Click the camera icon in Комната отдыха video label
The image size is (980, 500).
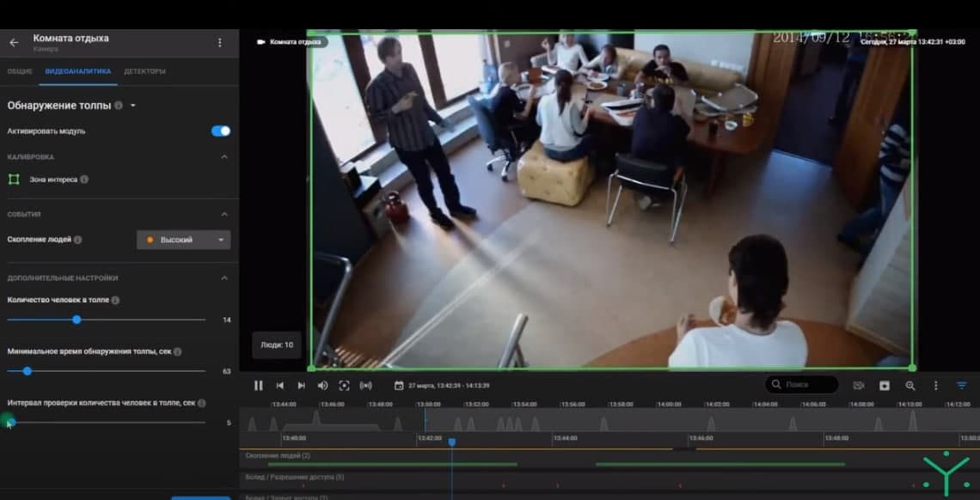click(x=261, y=42)
